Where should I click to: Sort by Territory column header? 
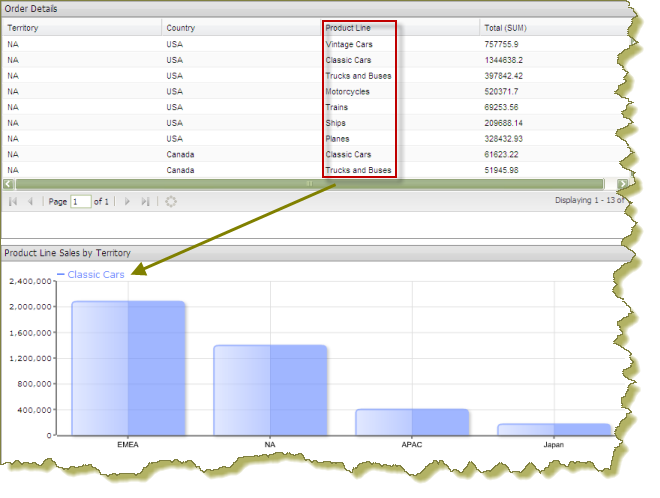pos(23,28)
